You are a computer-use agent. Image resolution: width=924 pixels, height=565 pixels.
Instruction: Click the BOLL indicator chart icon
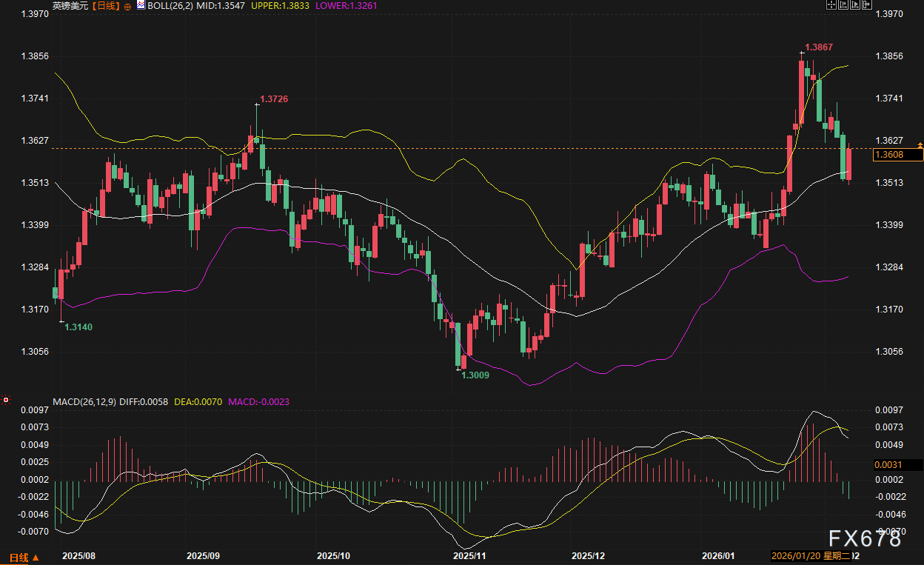pos(141,5)
